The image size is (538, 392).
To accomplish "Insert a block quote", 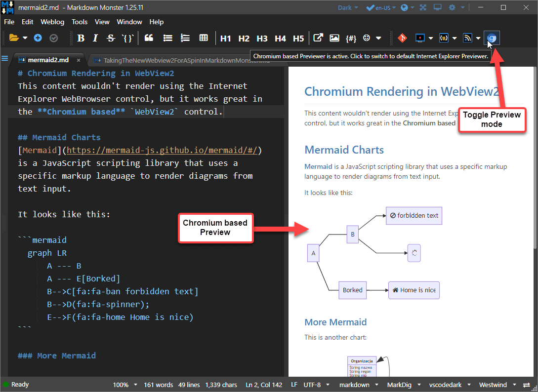I will tap(149, 38).
